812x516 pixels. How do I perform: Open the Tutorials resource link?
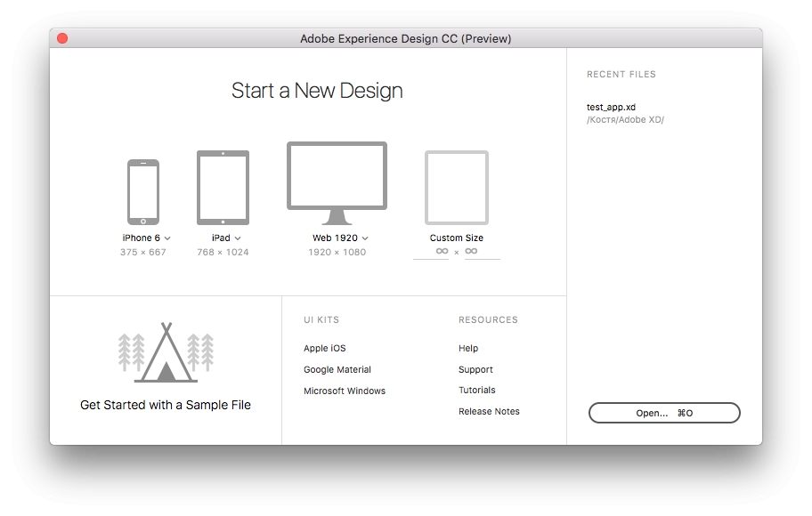[x=477, y=390]
